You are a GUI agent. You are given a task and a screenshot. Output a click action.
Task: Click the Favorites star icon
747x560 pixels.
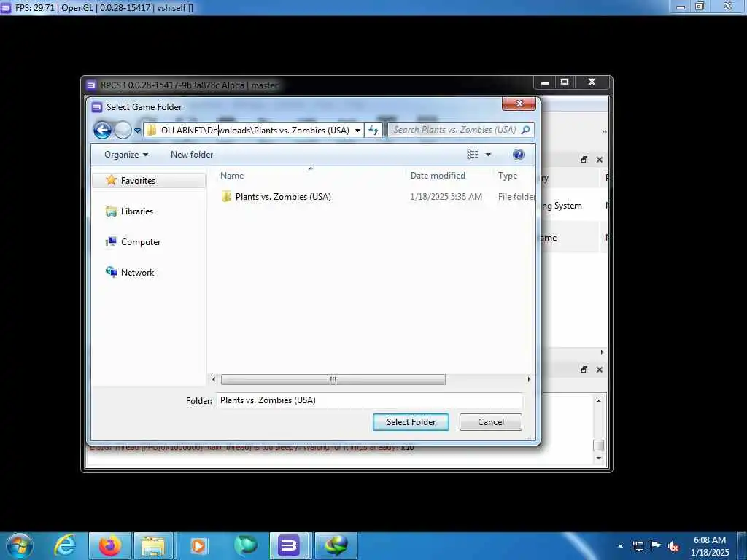[112, 180]
